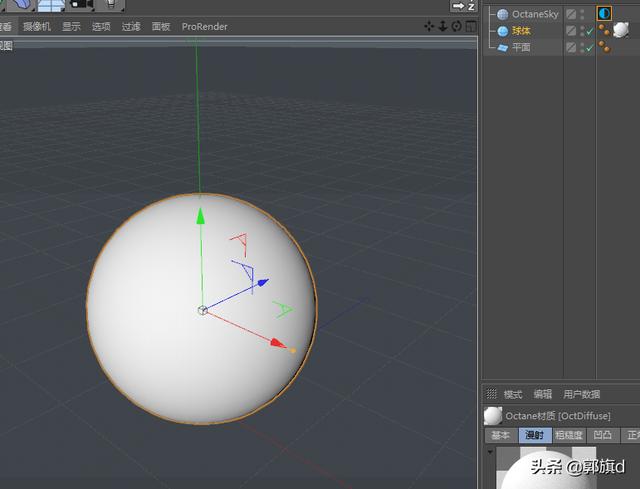Click the camera object icon in top toolbar
640x489 pixels.
(x=81, y=5)
